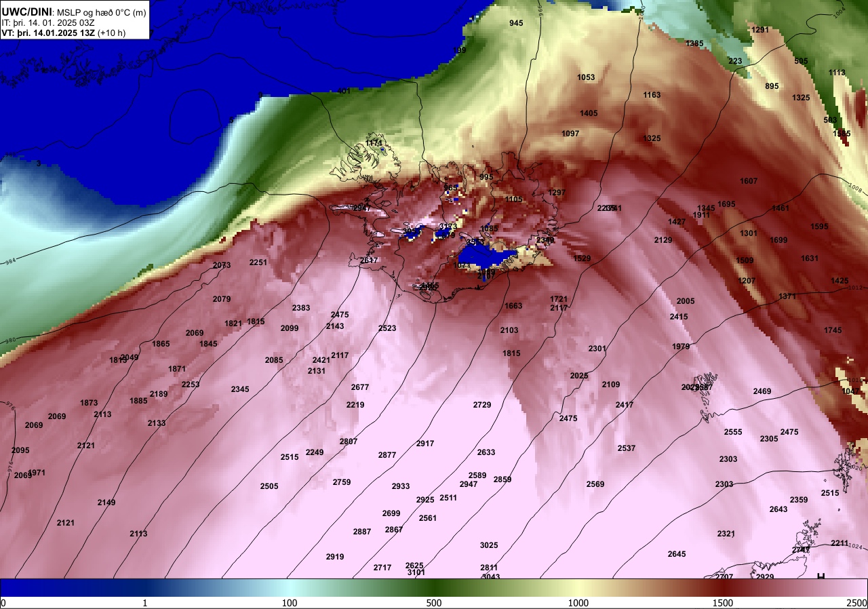Select the map value 2383

point(301,308)
